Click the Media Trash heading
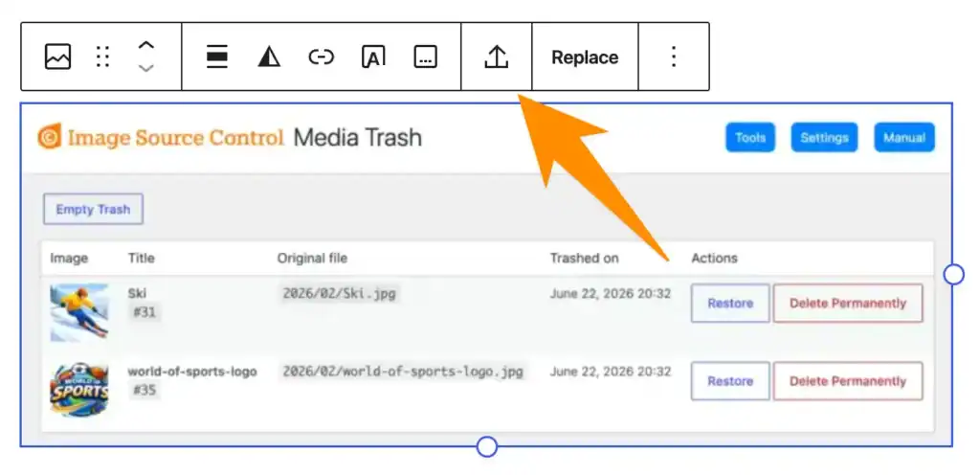980x475 pixels. [x=358, y=137]
